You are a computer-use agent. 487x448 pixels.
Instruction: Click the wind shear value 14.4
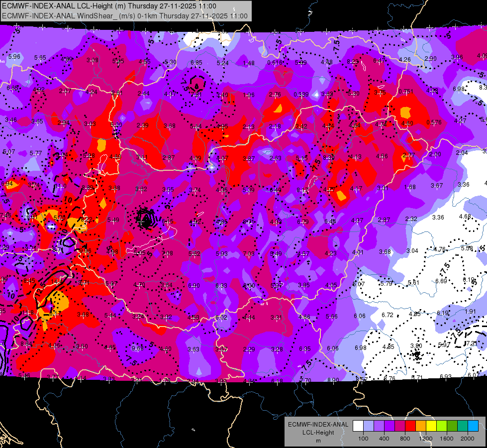click(57, 282)
